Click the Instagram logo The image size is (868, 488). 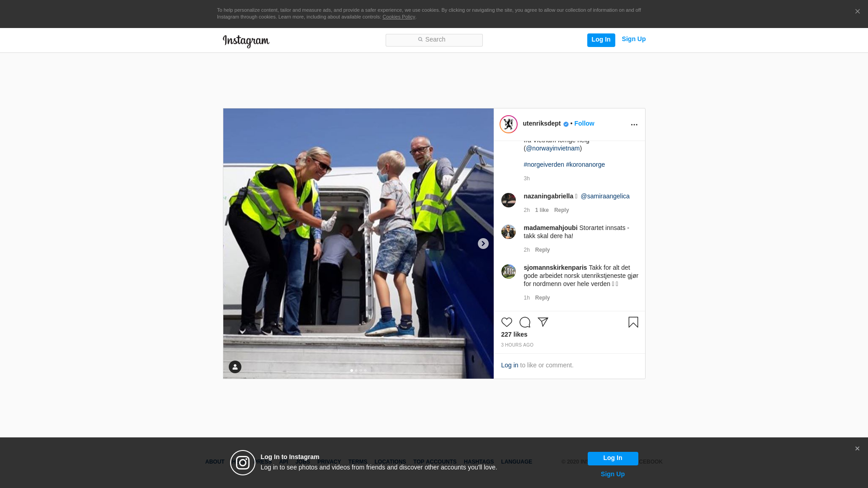point(246,41)
